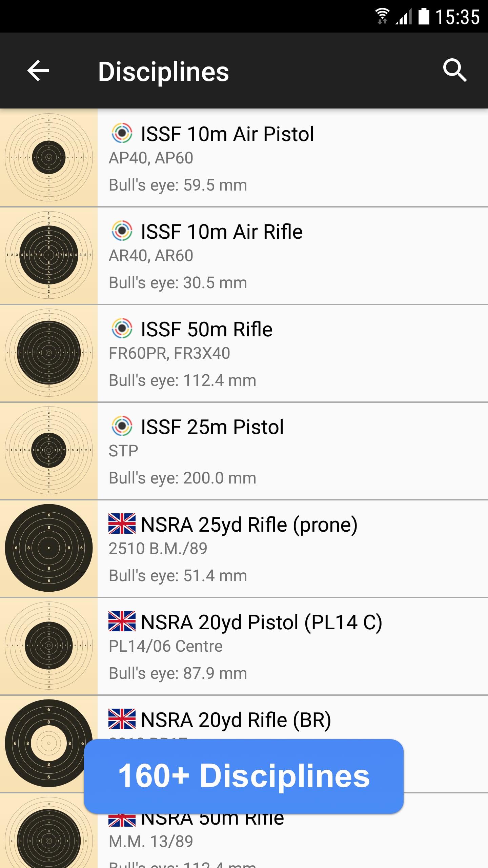
Task: Open the search magnifier icon
Action: pyautogui.click(x=455, y=71)
